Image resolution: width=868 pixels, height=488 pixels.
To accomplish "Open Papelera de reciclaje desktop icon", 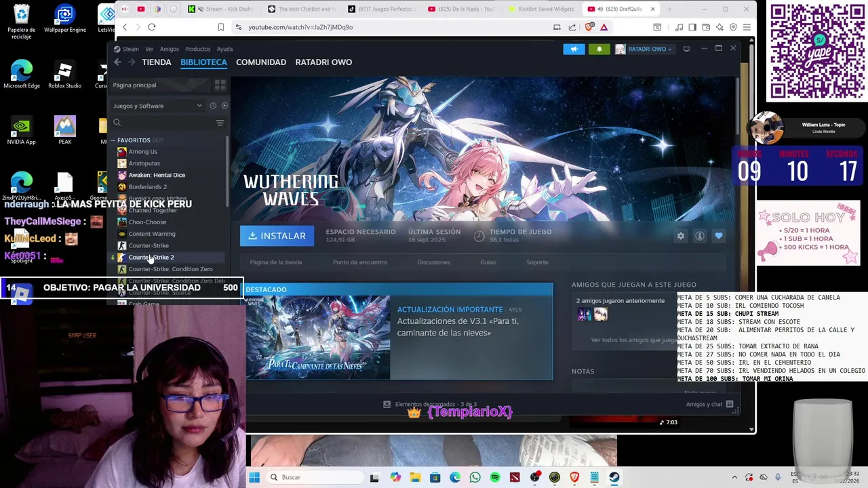I will (x=22, y=22).
